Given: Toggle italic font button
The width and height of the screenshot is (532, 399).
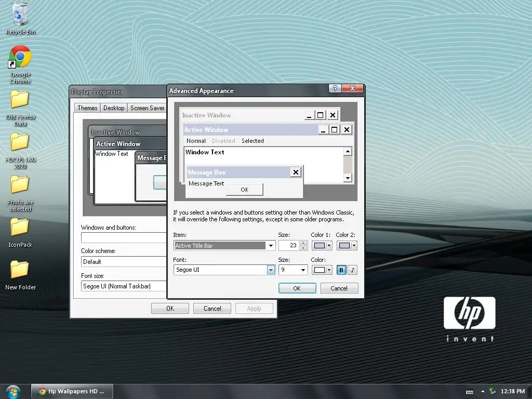Looking at the screenshot, I should click(353, 270).
